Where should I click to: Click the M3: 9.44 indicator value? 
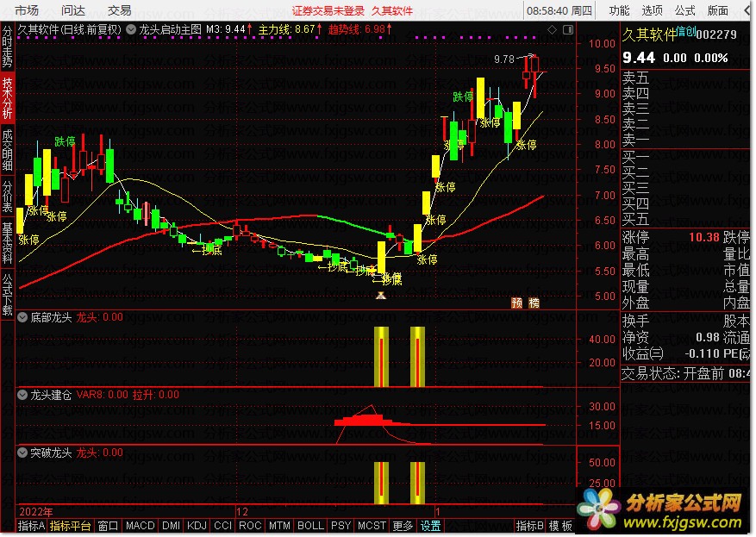[226, 29]
